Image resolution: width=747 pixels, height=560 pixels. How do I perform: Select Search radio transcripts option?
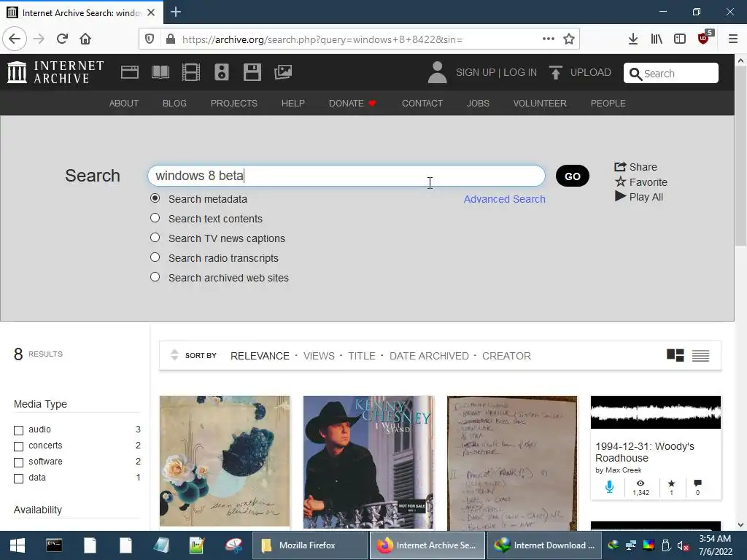(155, 257)
